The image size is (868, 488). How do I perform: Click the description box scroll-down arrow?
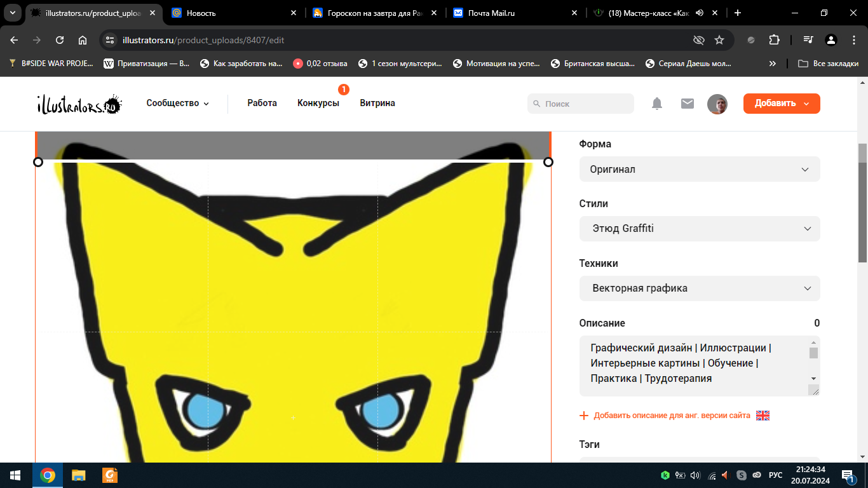[813, 378]
